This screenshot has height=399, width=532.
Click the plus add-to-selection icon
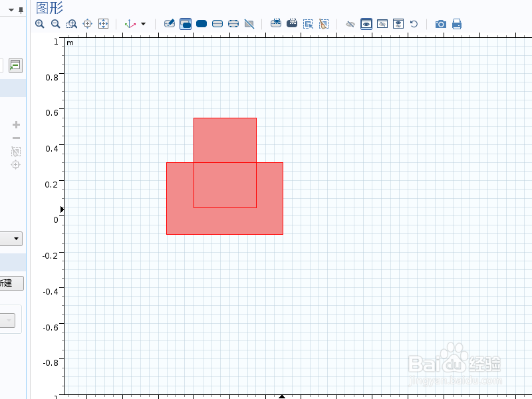coord(16,125)
